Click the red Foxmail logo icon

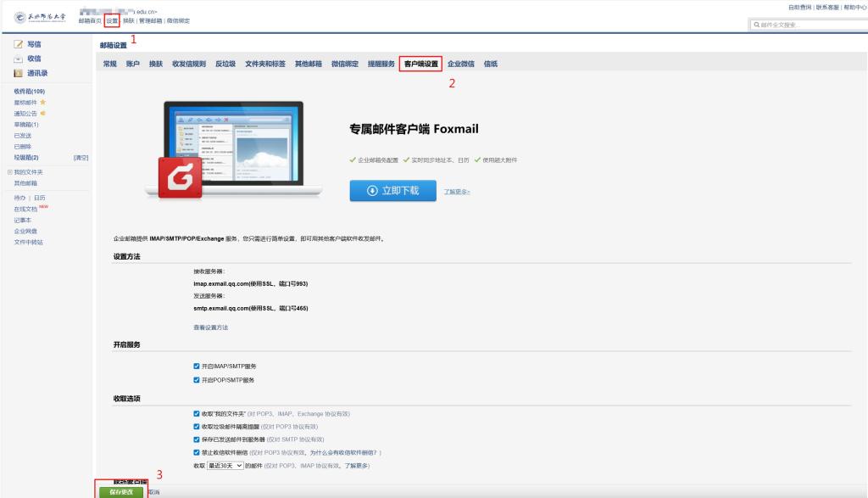pyautogui.click(x=180, y=177)
